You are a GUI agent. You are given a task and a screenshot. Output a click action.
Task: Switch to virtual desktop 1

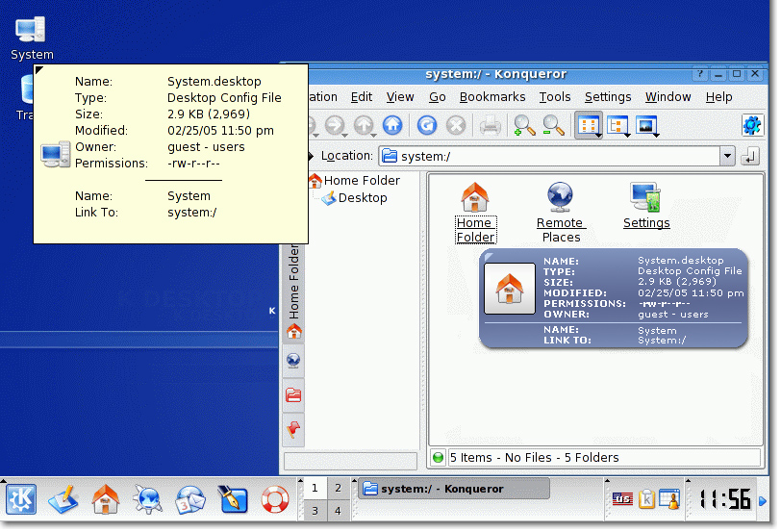coord(315,488)
